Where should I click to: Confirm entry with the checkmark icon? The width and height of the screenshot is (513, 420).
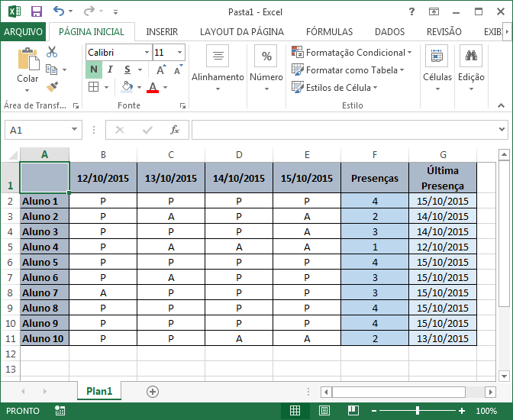147,130
